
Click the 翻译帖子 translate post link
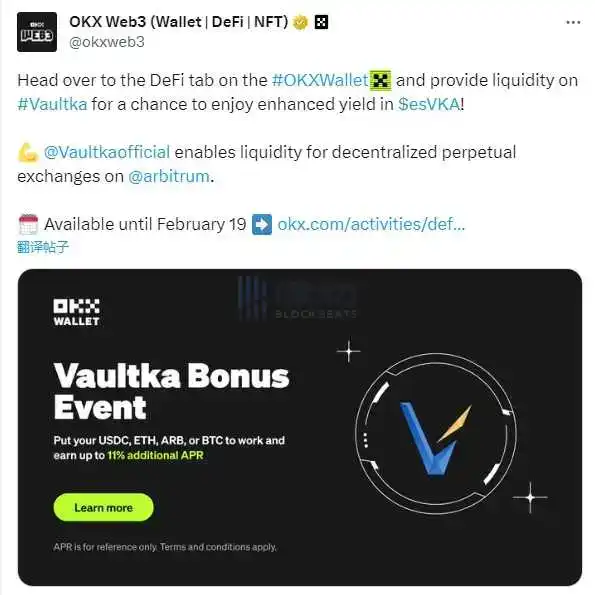point(43,247)
